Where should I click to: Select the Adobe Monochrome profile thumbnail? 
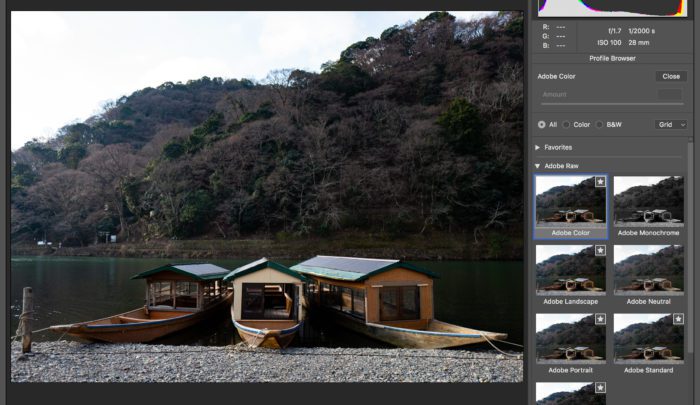(x=648, y=200)
